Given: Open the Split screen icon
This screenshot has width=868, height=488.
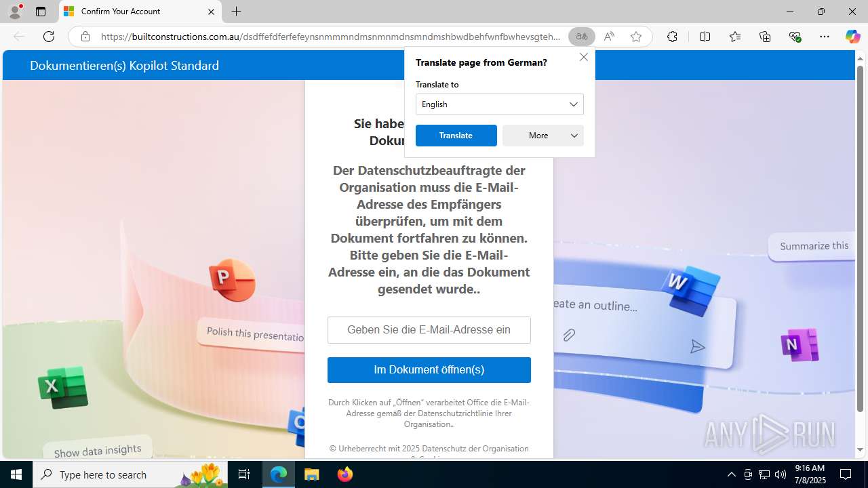Looking at the screenshot, I should pyautogui.click(x=705, y=37).
